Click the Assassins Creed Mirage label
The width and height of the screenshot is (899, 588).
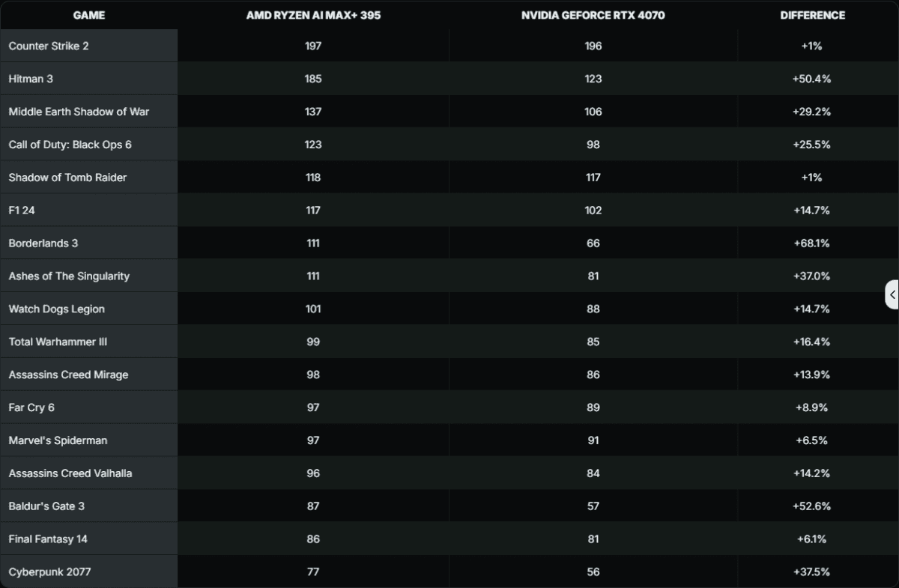[68, 375]
